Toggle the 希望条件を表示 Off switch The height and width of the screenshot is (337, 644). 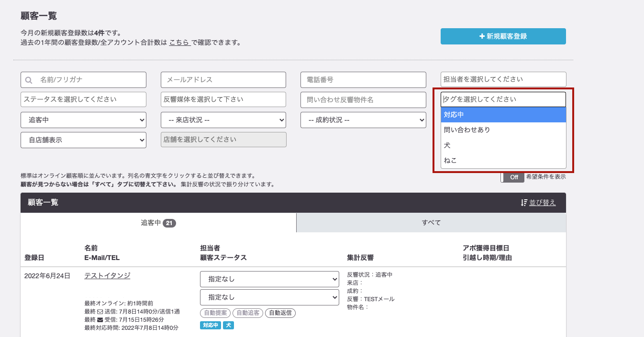512,177
